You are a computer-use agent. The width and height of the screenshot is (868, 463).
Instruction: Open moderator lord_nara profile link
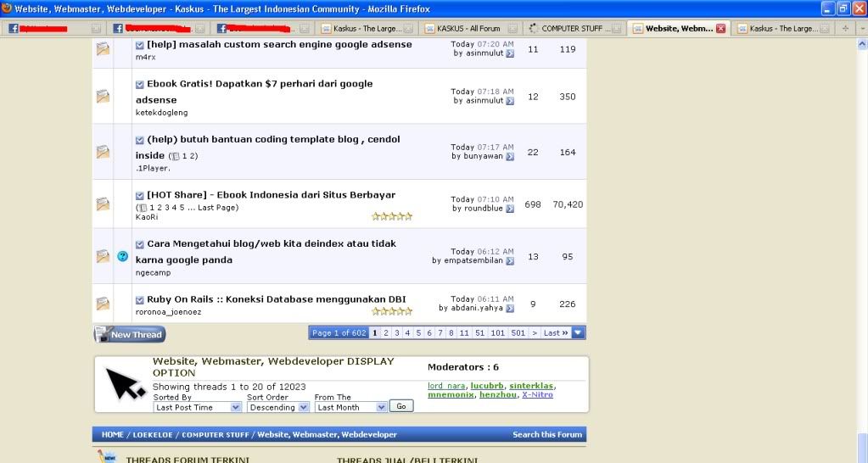pyautogui.click(x=446, y=386)
